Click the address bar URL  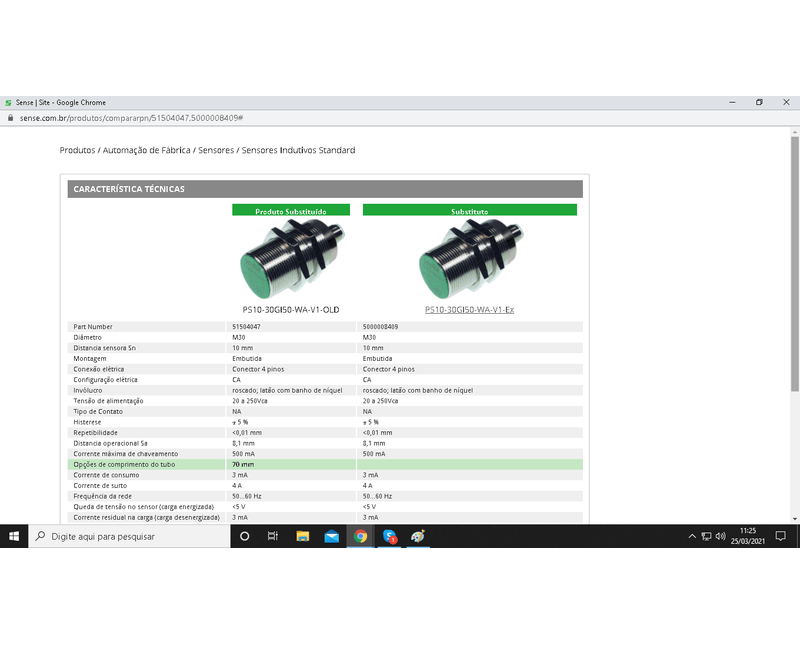click(x=130, y=118)
